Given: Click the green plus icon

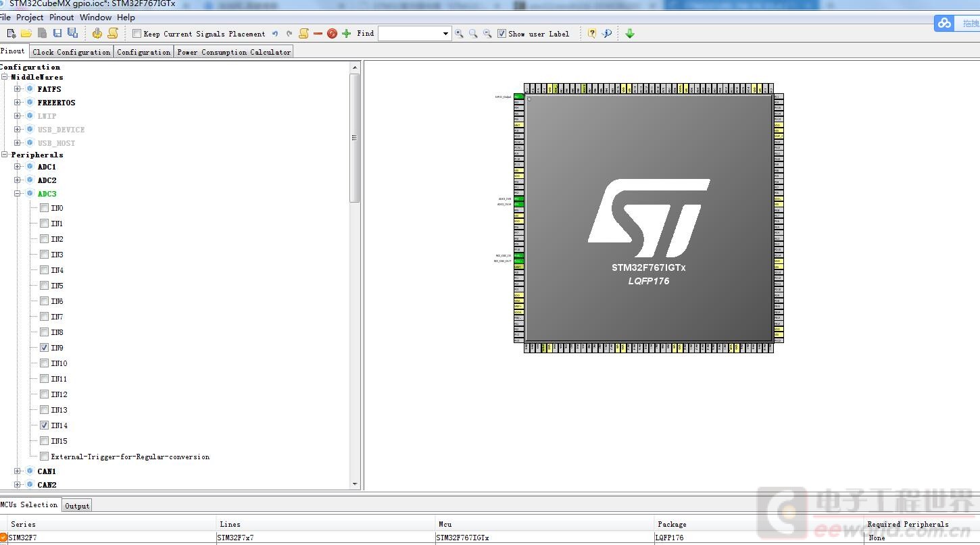Looking at the screenshot, I should point(347,33).
